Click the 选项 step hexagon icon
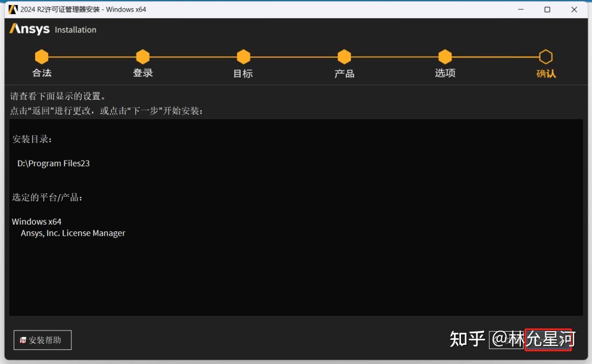The image size is (592, 364). click(445, 56)
